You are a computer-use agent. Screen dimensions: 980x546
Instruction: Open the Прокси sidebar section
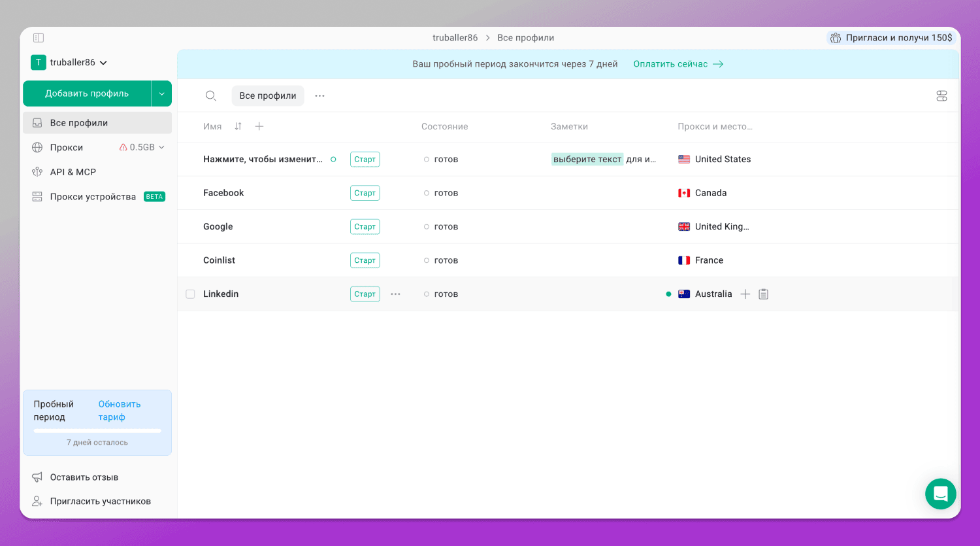tap(67, 147)
